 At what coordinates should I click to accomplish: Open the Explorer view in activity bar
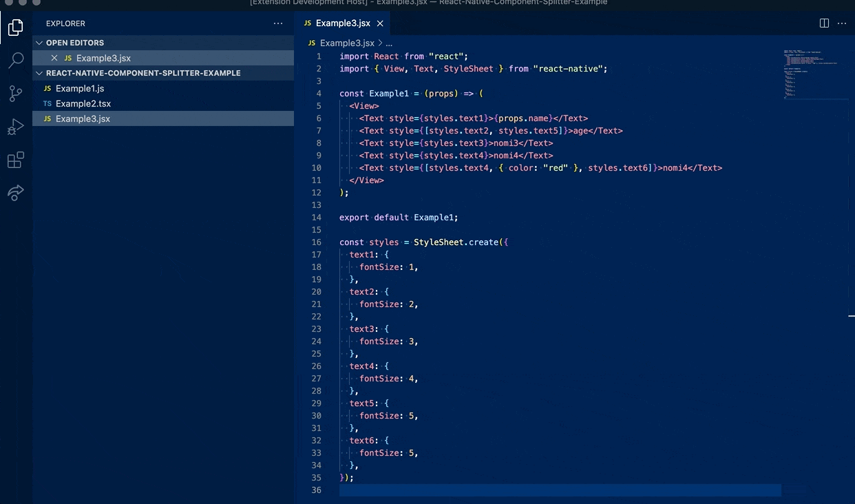click(x=15, y=28)
